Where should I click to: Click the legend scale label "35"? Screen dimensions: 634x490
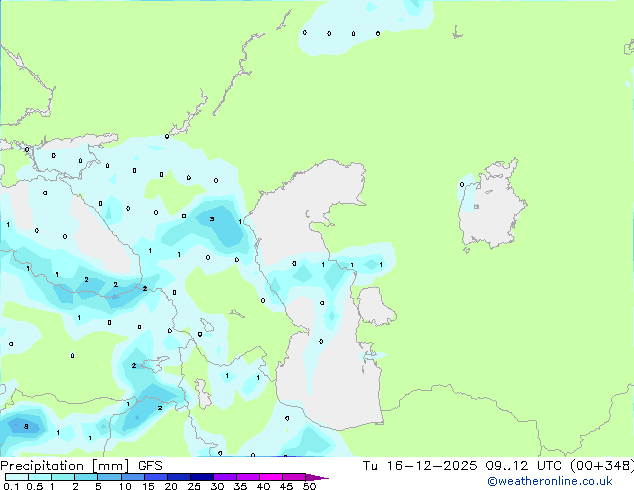pyautogui.click(x=240, y=486)
